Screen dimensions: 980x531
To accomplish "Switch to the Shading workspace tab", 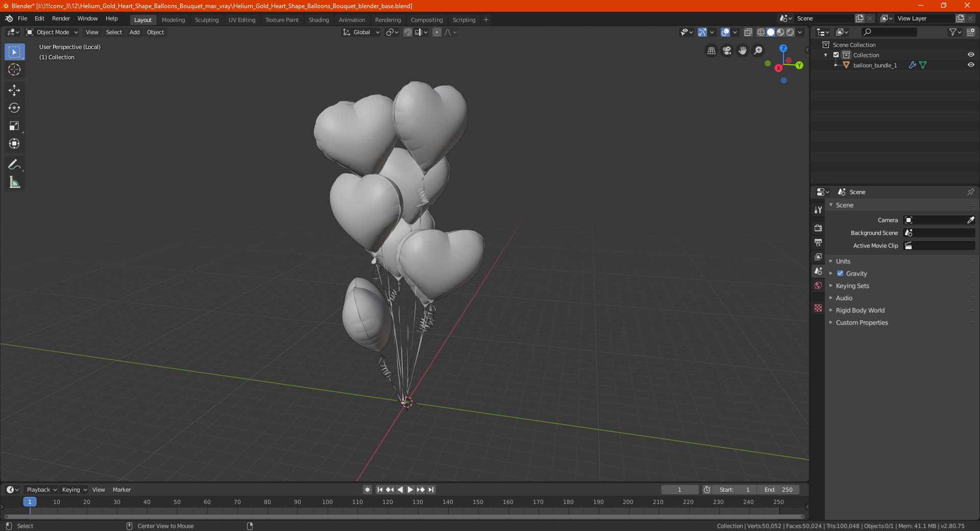I will coord(318,20).
